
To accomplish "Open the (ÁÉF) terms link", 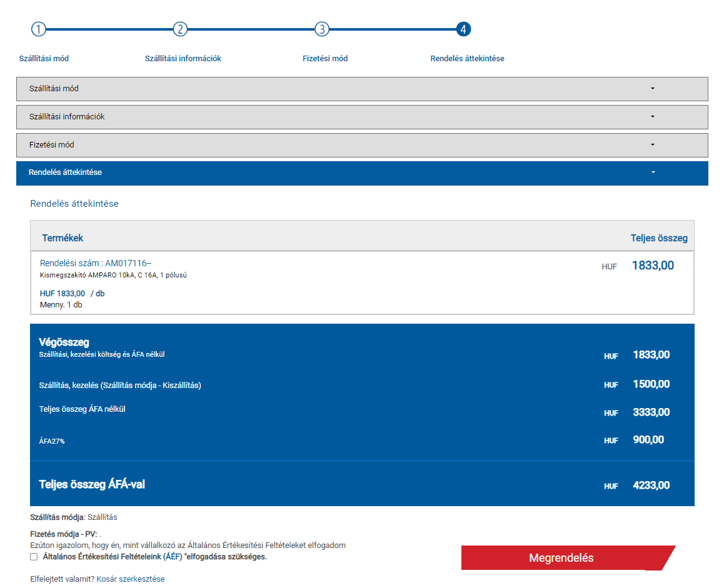I will [173, 557].
